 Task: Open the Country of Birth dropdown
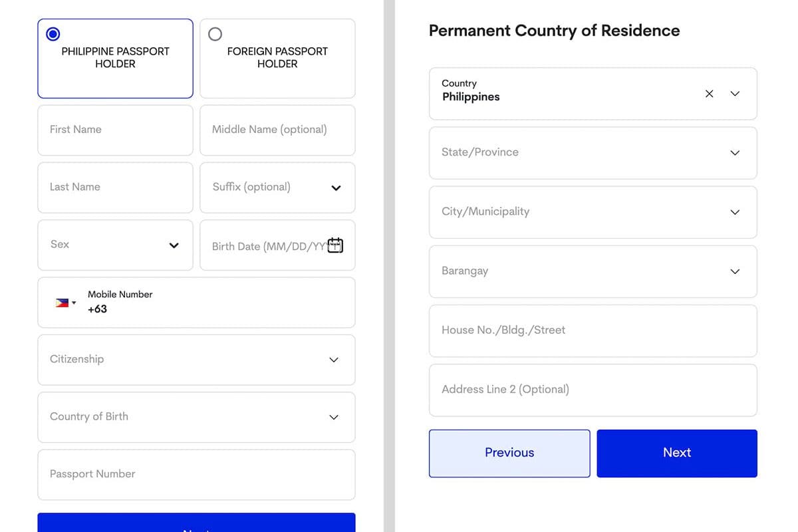point(334,417)
